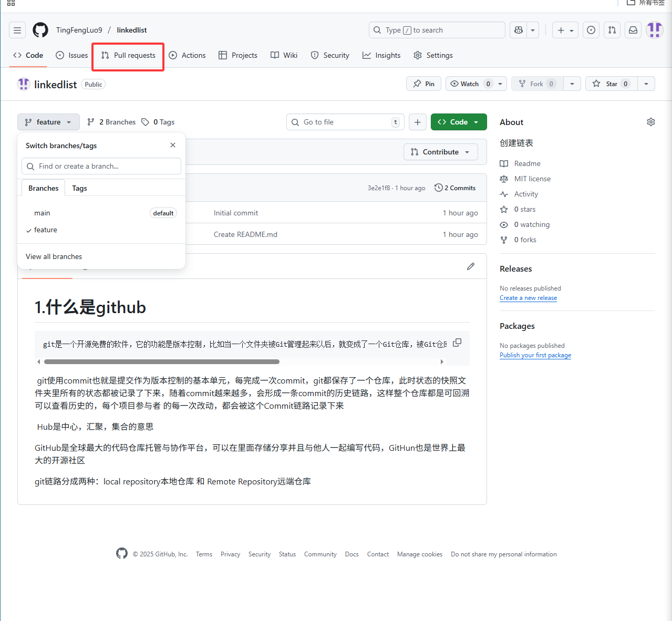
Task: Open View all branches link
Action: [54, 256]
